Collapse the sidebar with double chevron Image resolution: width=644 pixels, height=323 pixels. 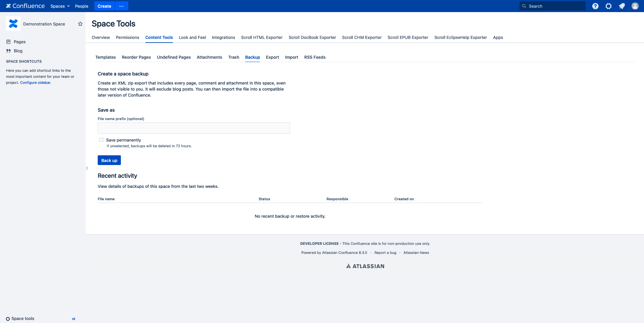pos(74,319)
